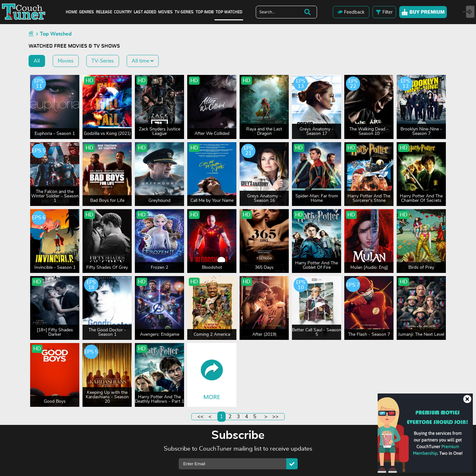Image resolution: width=476 pixels, height=476 pixels.
Task: Go to LAST ADDED page
Action: point(145,12)
